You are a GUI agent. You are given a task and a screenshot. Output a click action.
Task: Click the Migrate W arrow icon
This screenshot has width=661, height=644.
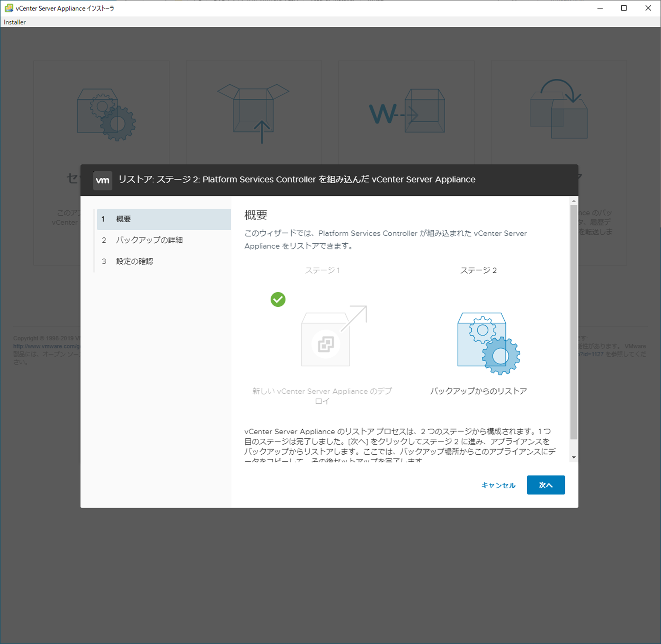click(407, 111)
